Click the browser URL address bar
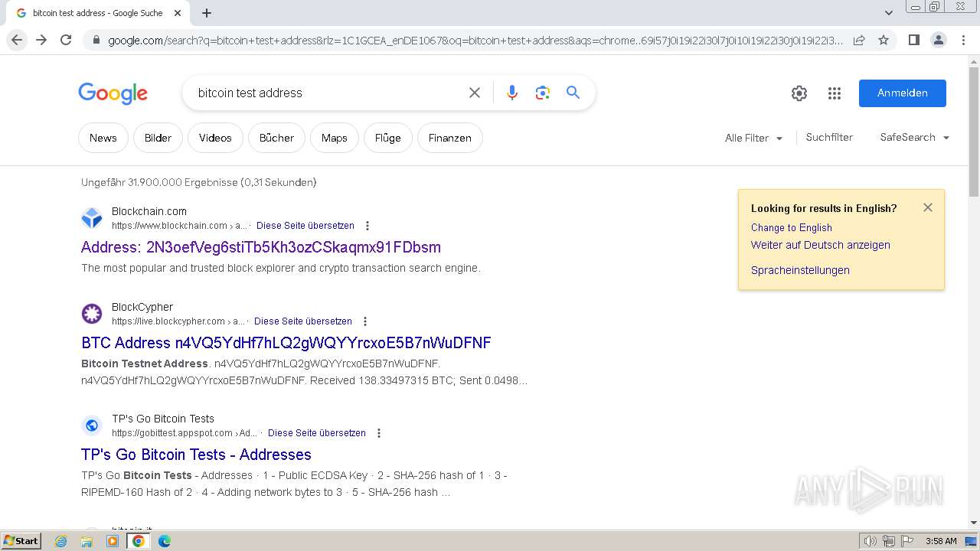 475,41
